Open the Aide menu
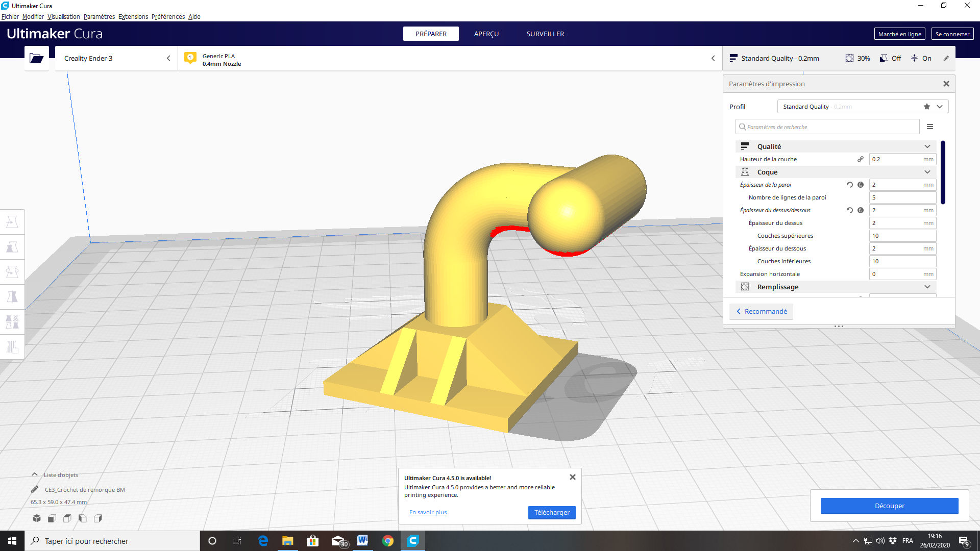980x551 pixels. pyautogui.click(x=194, y=17)
